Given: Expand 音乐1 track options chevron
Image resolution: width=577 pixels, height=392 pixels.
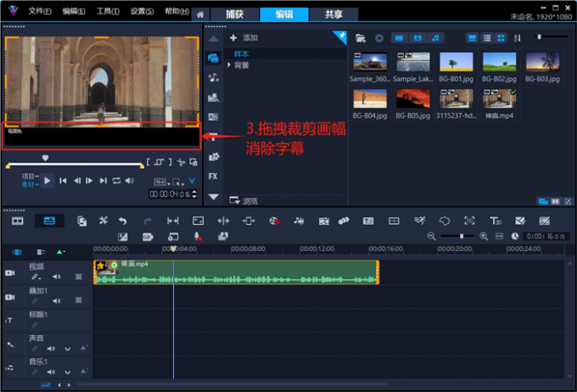Looking at the screenshot, I should (x=68, y=372).
